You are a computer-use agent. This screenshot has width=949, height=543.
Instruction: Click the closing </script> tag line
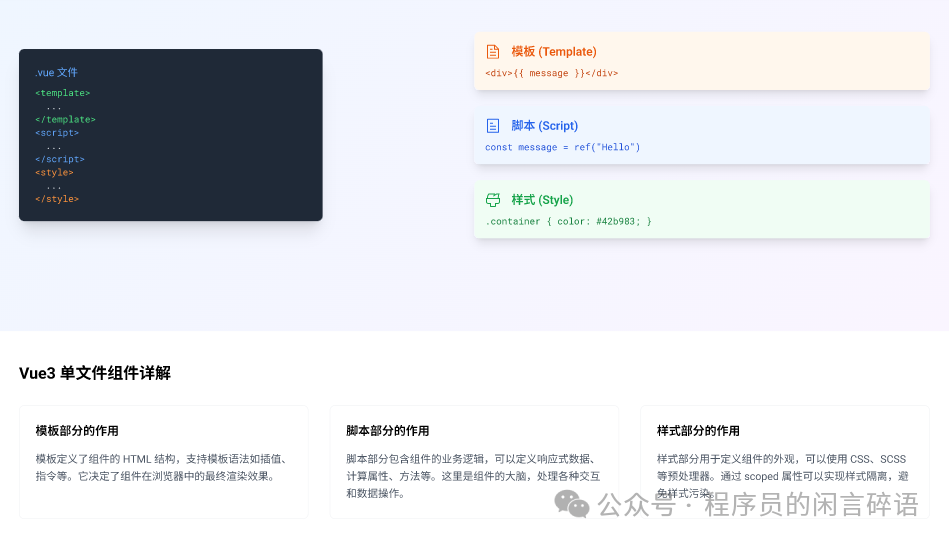(x=60, y=159)
